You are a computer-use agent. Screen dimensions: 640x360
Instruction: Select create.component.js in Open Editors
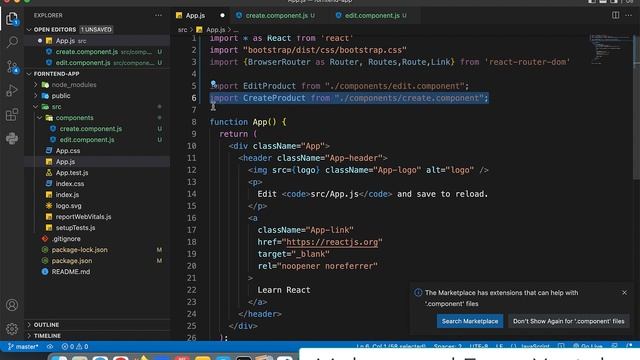97,52
